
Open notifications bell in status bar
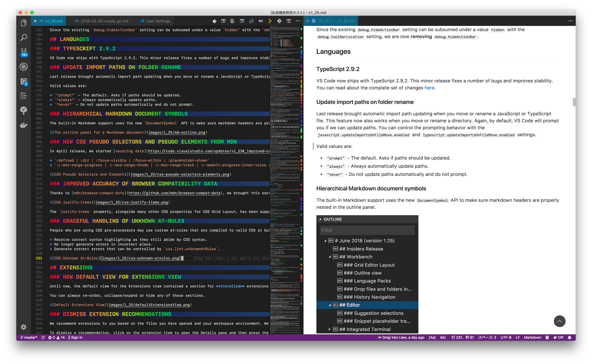tap(569, 337)
